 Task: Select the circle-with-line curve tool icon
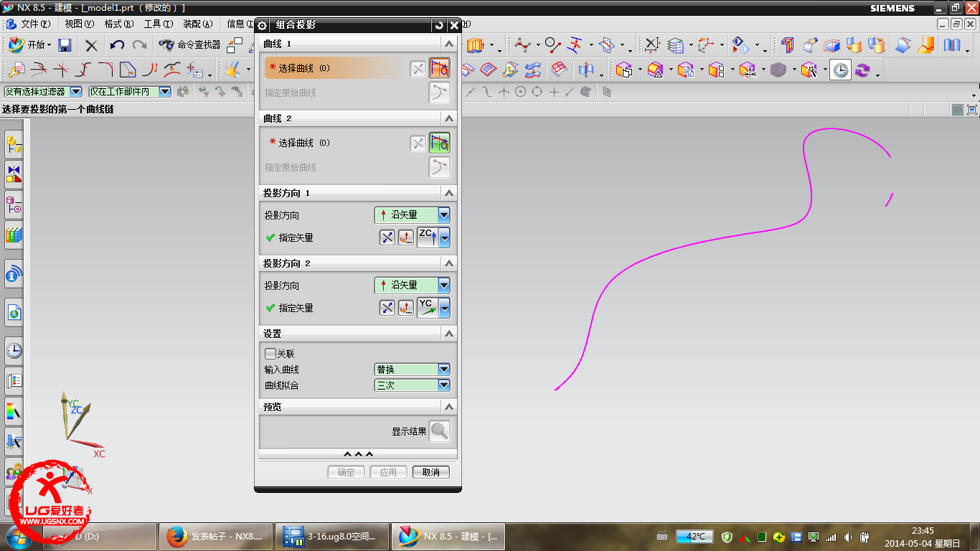[552, 45]
